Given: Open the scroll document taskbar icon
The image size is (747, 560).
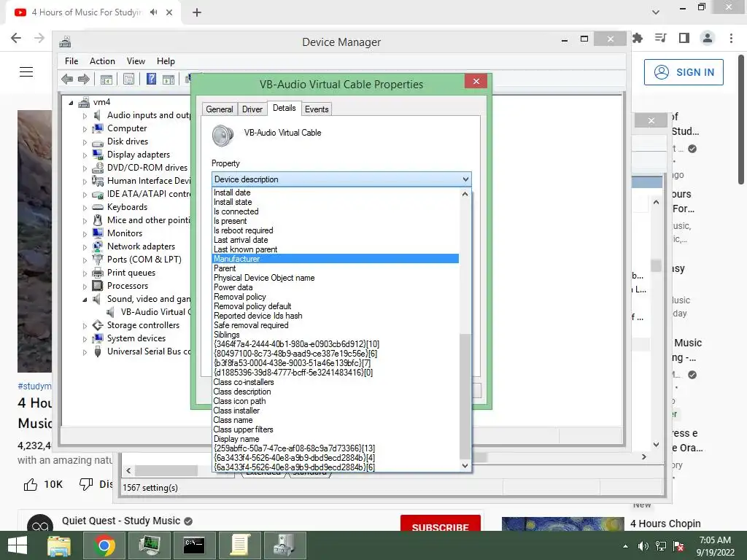Looking at the screenshot, I should [239, 545].
